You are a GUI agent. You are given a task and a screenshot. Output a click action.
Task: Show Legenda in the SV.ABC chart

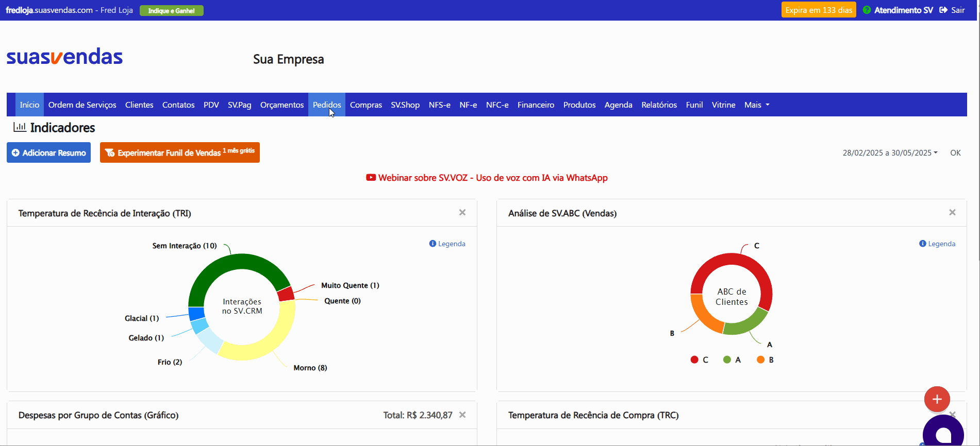click(x=937, y=244)
